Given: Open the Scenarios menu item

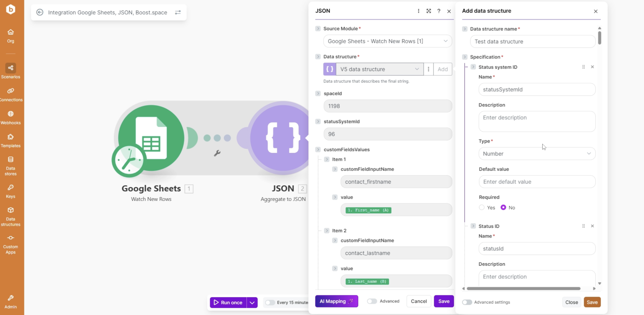Looking at the screenshot, I should tap(11, 71).
